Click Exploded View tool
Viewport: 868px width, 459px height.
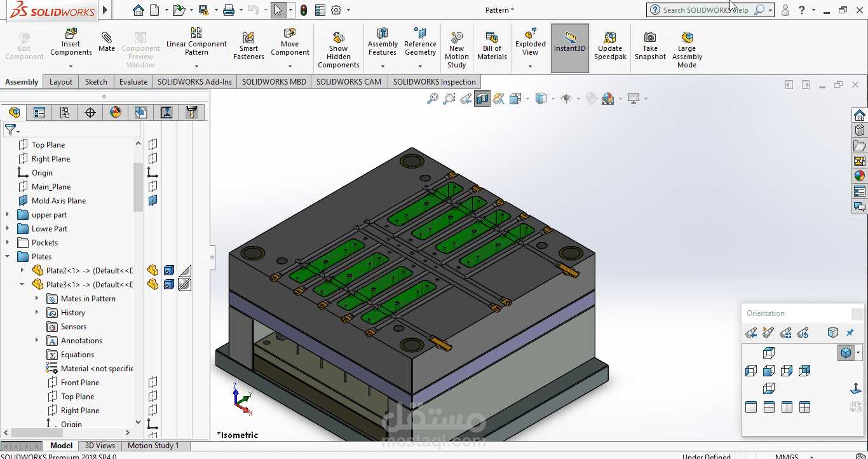[531, 42]
